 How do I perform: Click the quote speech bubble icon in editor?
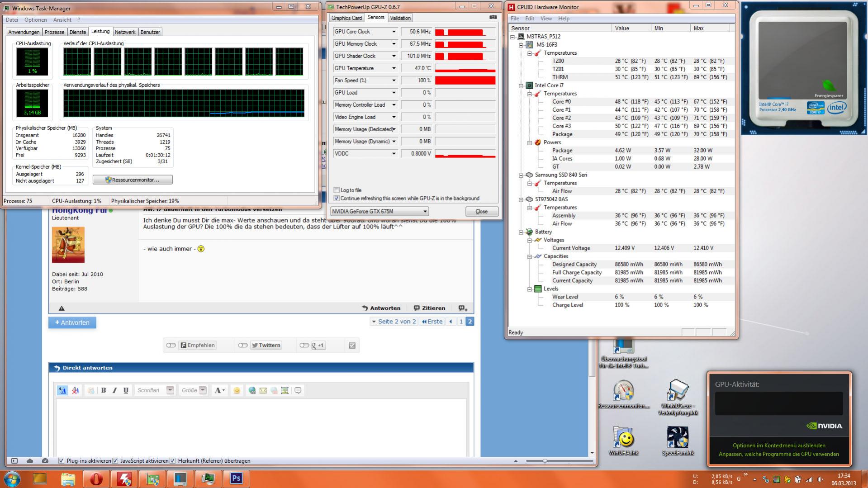[298, 390]
